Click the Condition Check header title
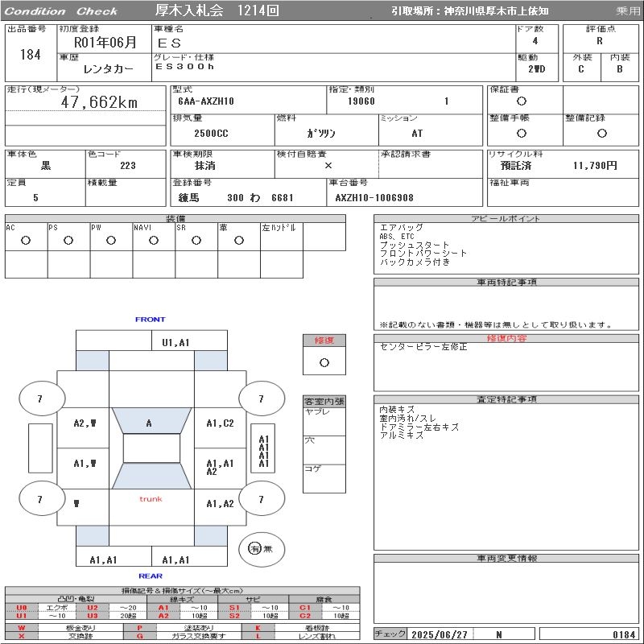 pyautogui.click(x=60, y=11)
